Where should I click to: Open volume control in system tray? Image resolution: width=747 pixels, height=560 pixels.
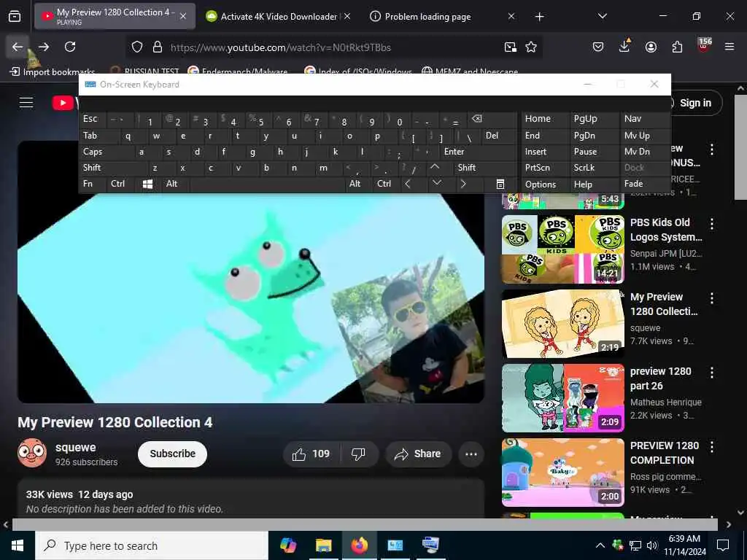[x=652, y=545]
